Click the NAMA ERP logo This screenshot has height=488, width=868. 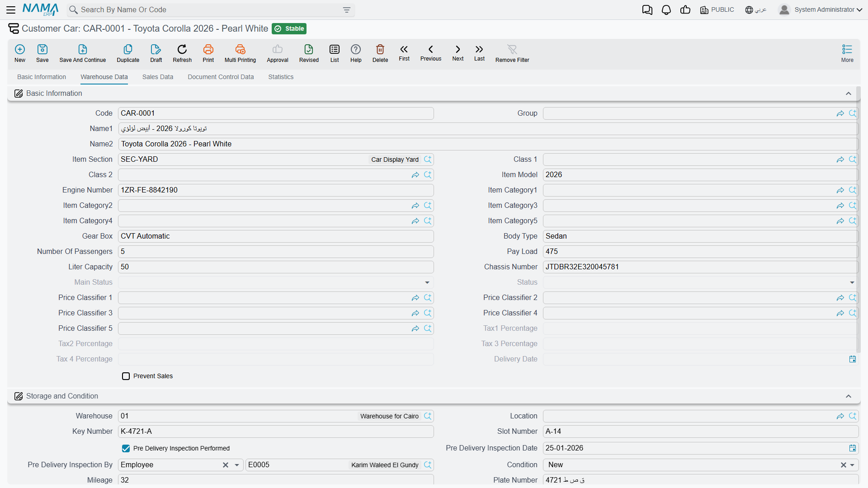41,9
